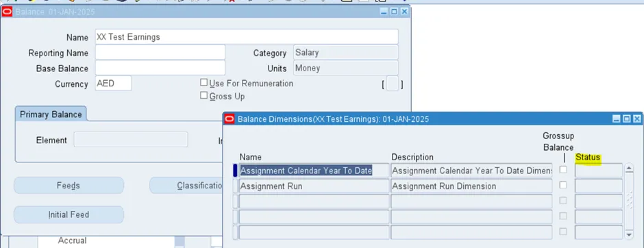The width and height of the screenshot is (644, 248).
Task: Maximize the Balance Dimensions window
Action: coord(626,119)
